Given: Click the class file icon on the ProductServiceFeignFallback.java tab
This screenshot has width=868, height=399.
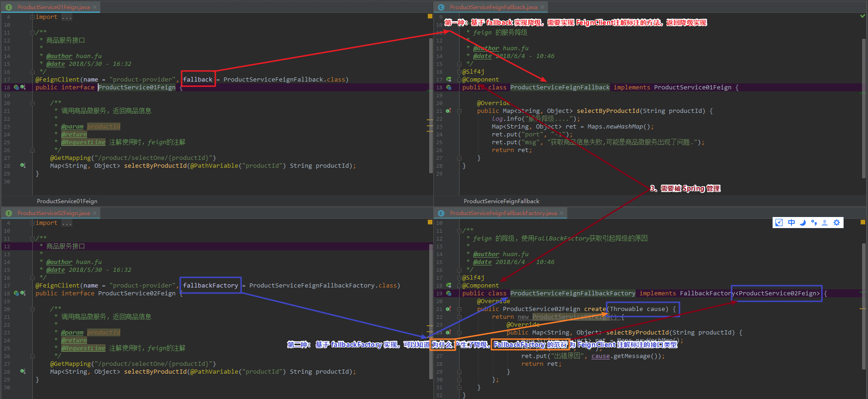Looking at the screenshot, I should 441,7.
